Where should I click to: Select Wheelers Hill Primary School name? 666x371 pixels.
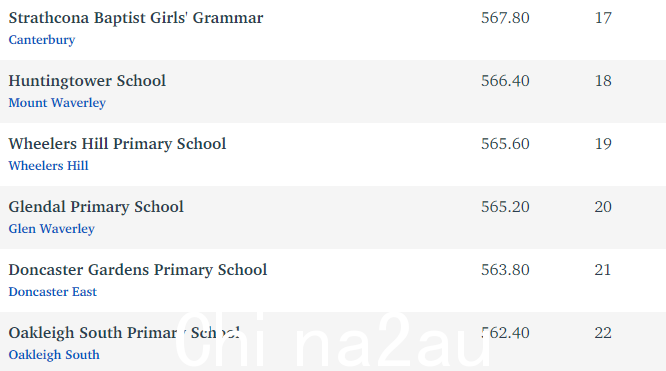click(x=117, y=144)
